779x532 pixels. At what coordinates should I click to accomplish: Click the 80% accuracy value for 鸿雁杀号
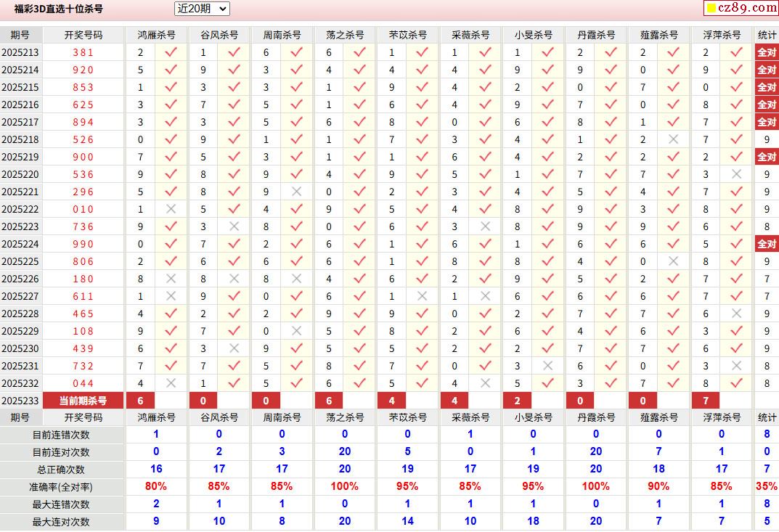156,486
